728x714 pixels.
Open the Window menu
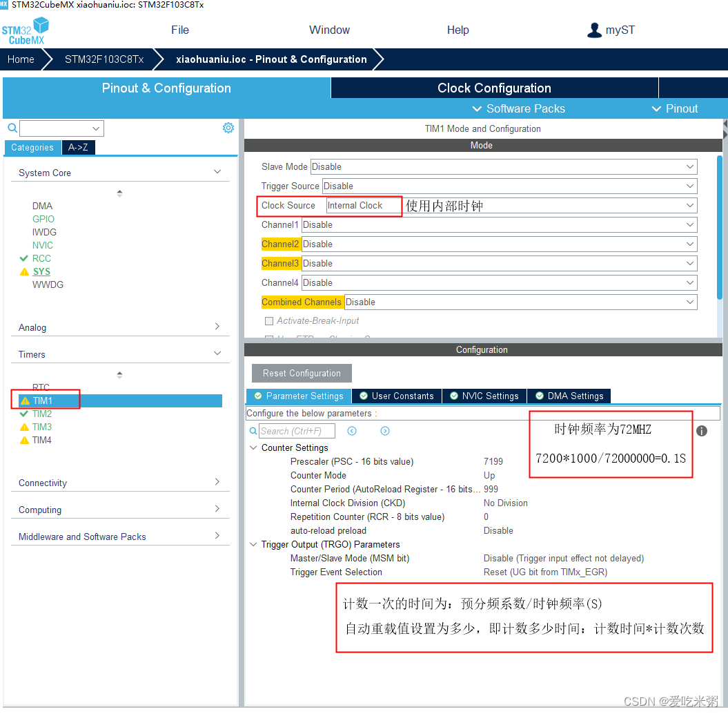click(330, 30)
